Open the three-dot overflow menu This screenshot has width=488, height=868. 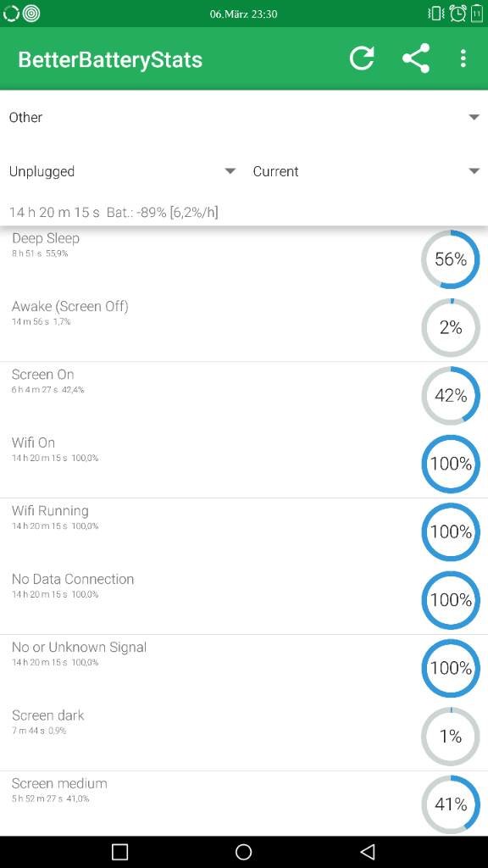(463, 58)
